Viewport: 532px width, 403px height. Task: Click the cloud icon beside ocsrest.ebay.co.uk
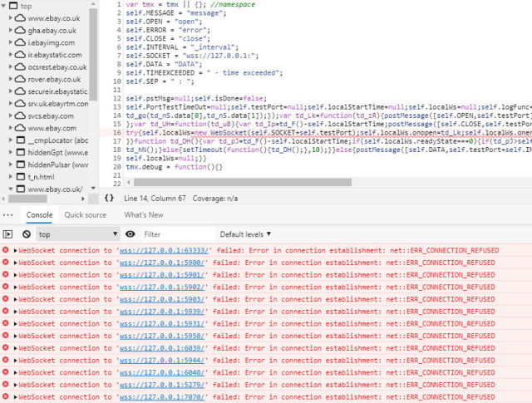pos(20,66)
